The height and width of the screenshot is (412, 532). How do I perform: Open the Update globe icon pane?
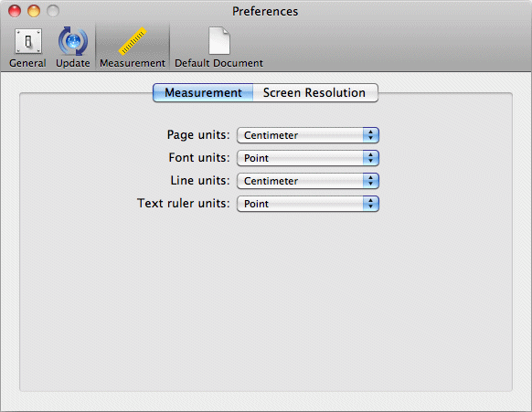coord(73,41)
